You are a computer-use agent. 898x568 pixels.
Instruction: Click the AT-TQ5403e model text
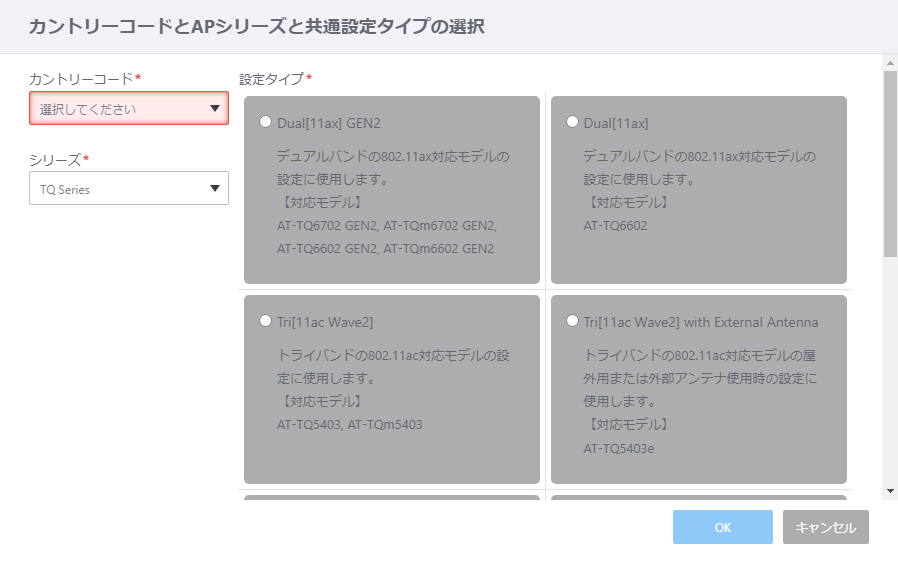point(619,448)
